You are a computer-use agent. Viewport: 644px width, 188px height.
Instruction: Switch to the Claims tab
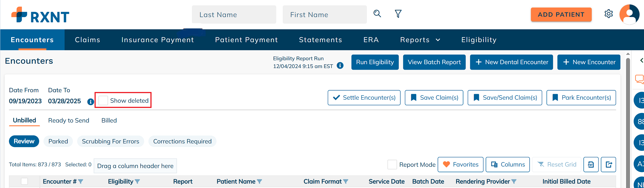pos(87,40)
